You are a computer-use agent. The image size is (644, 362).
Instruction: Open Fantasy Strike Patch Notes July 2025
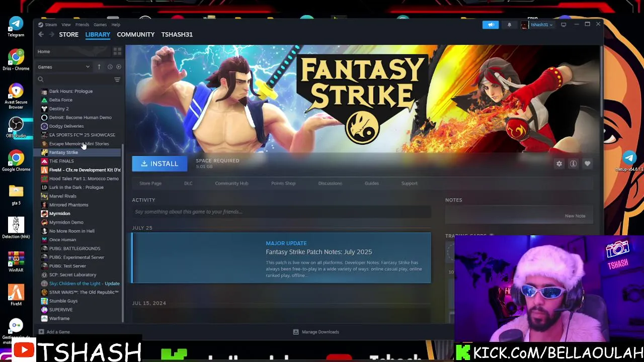[x=281, y=258]
